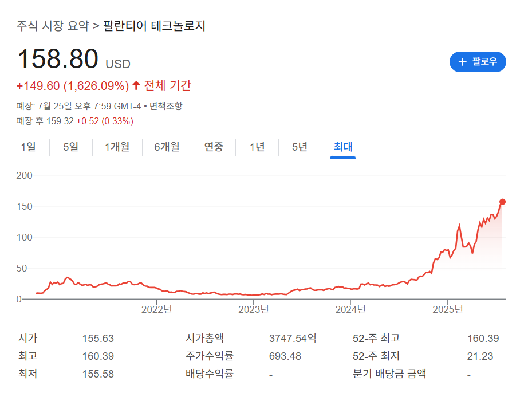
Task: Click the 배당수익률 label
Action: tap(210, 374)
